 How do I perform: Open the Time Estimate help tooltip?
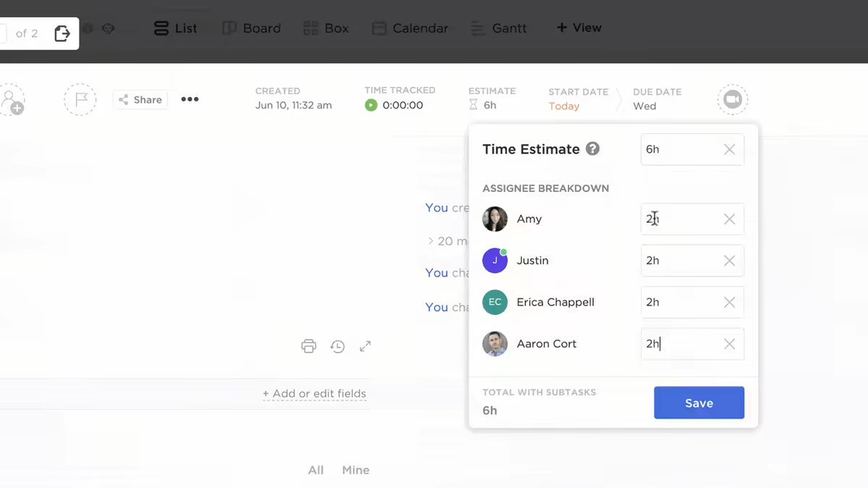[592, 149]
